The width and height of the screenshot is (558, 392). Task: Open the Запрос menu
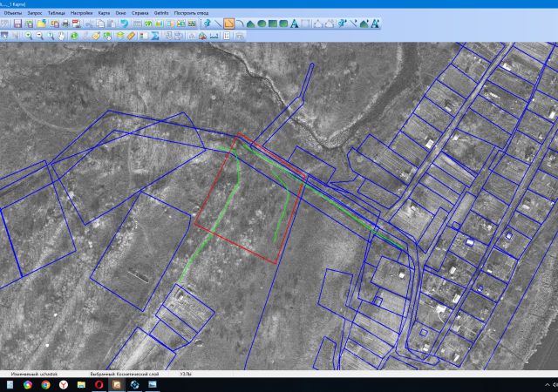(x=35, y=13)
